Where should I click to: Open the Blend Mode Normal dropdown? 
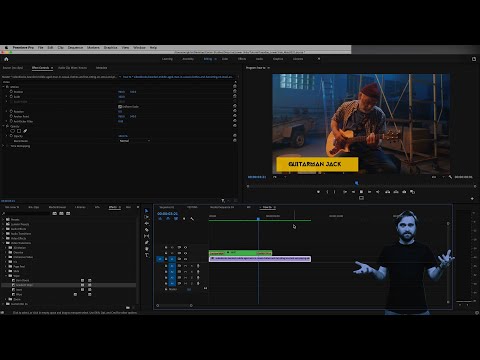(x=134, y=141)
